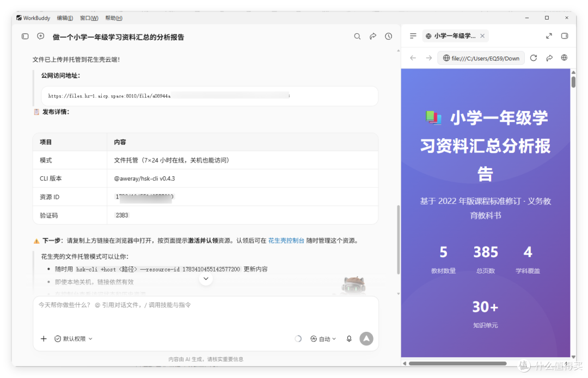Viewport: 588px width, 378px height.
Task: Go forward in the preview browser
Action: coord(428,58)
